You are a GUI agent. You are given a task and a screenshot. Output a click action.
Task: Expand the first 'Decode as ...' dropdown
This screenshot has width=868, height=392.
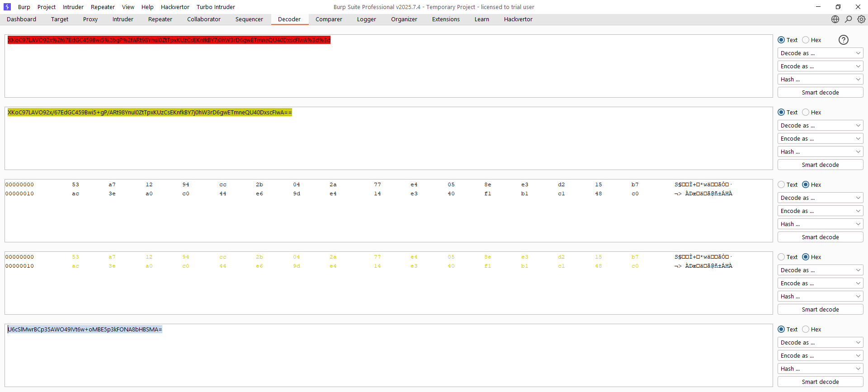click(x=820, y=53)
